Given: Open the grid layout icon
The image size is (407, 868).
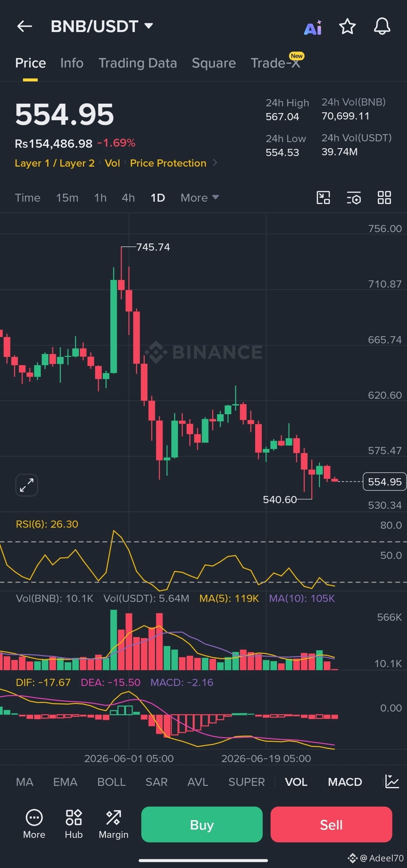Looking at the screenshot, I should click(x=384, y=197).
